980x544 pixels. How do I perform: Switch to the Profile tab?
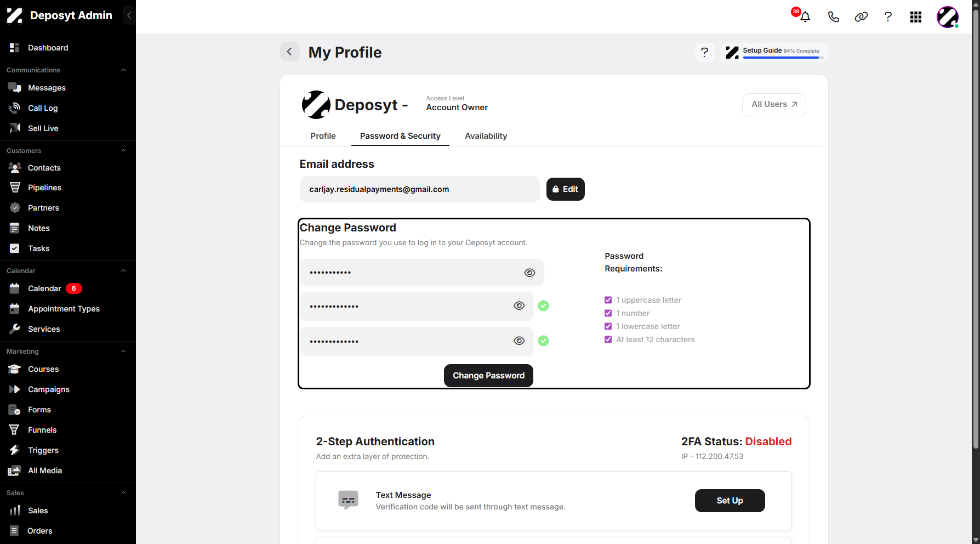click(323, 136)
